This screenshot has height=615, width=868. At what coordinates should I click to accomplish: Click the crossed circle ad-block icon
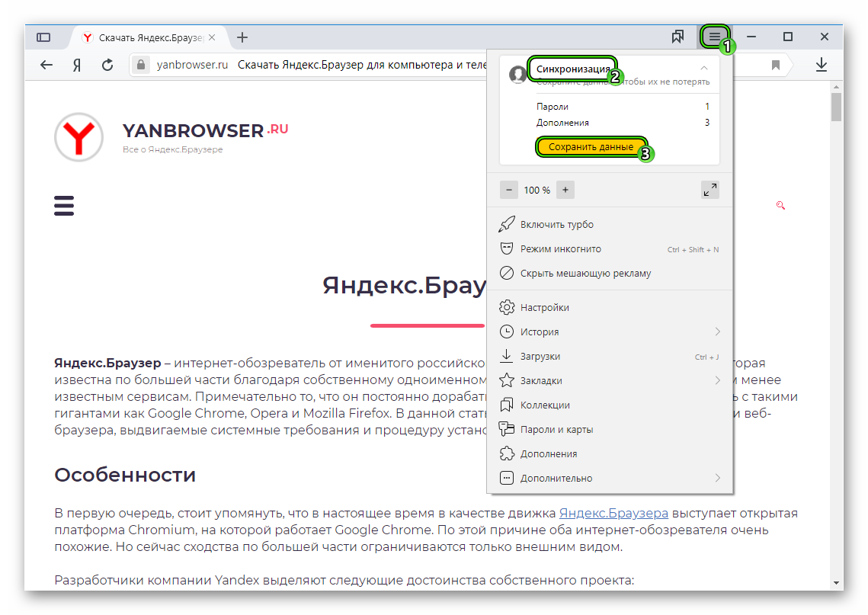(507, 273)
